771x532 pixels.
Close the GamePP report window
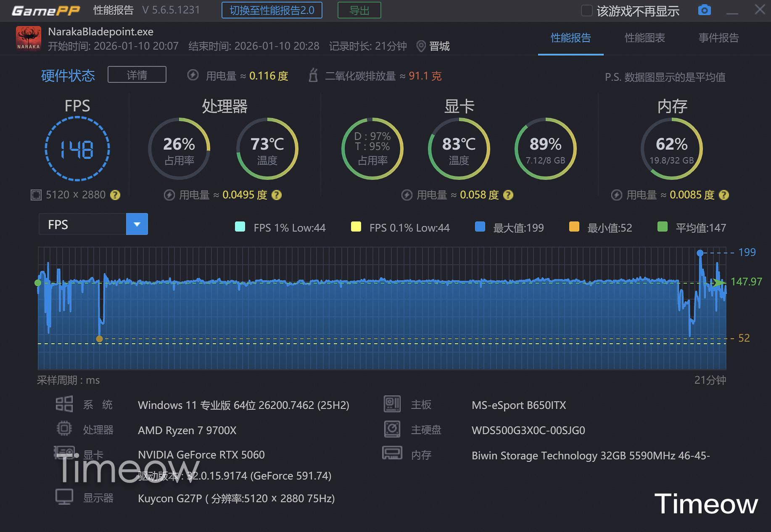coord(760,10)
